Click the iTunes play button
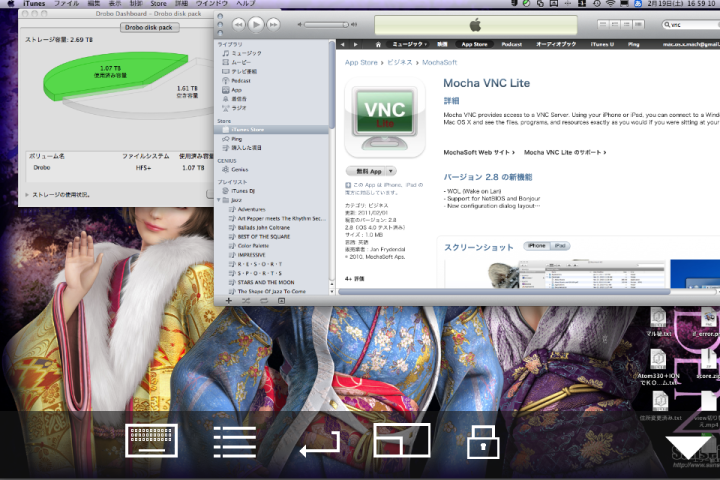 pos(256,24)
